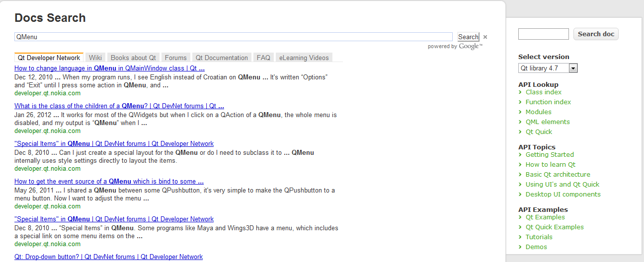The height and width of the screenshot is (262, 644).
Task: Open Using UI's and Qt Quick link
Action: (x=563, y=185)
